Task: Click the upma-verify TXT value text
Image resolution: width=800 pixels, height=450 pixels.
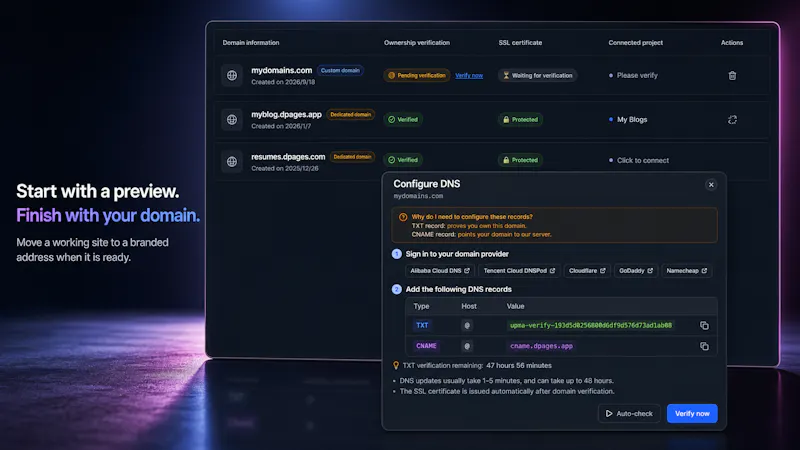Action: click(x=591, y=325)
